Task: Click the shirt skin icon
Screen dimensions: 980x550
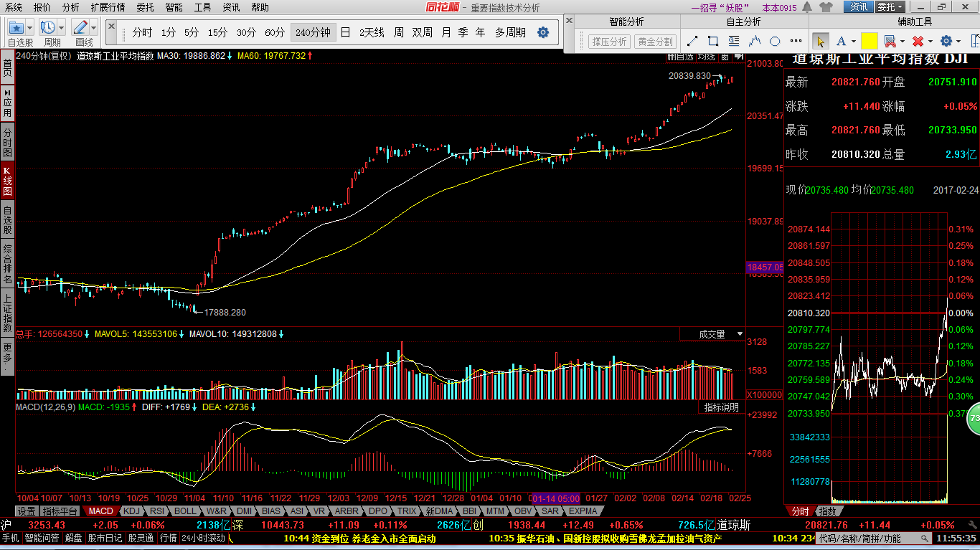Action: tap(826, 7)
